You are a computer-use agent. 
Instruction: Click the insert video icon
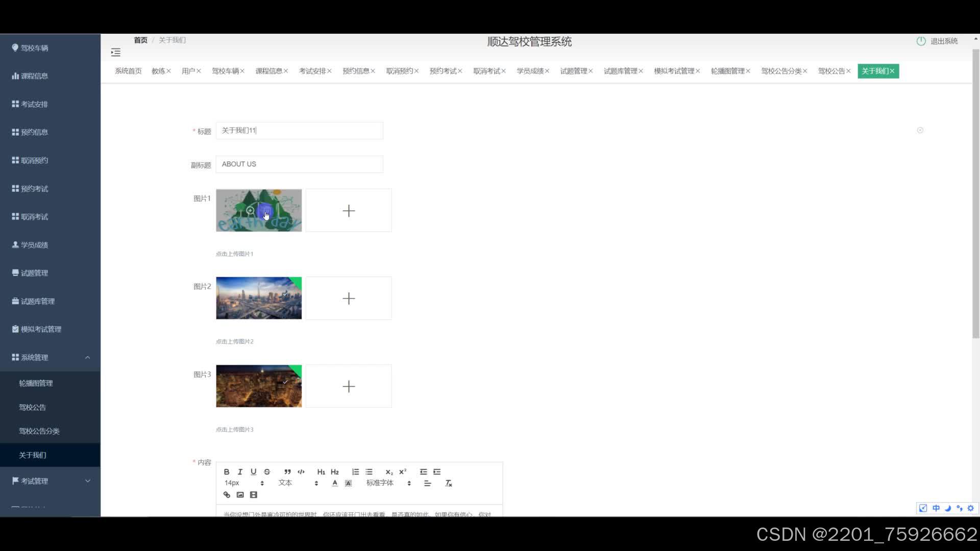pyautogui.click(x=254, y=495)
